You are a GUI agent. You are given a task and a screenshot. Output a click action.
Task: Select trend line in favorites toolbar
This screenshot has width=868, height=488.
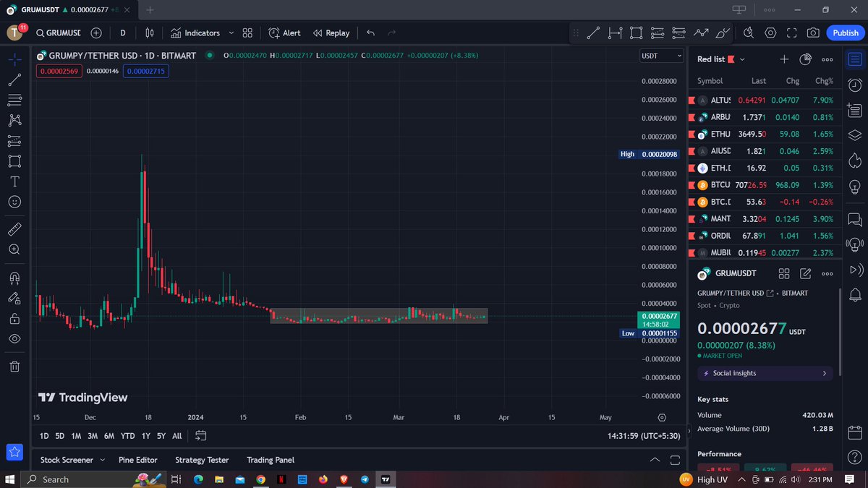(x=593, y=33)
